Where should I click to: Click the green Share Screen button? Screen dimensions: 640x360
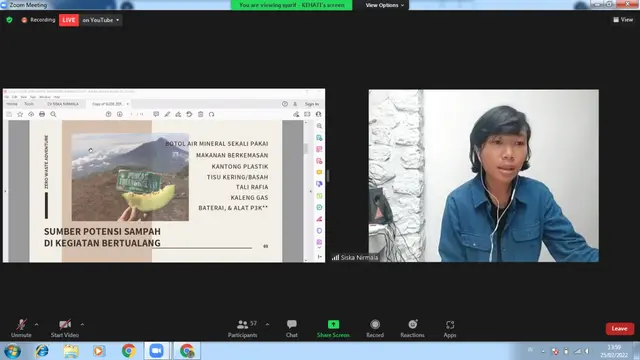pos(333,328)
